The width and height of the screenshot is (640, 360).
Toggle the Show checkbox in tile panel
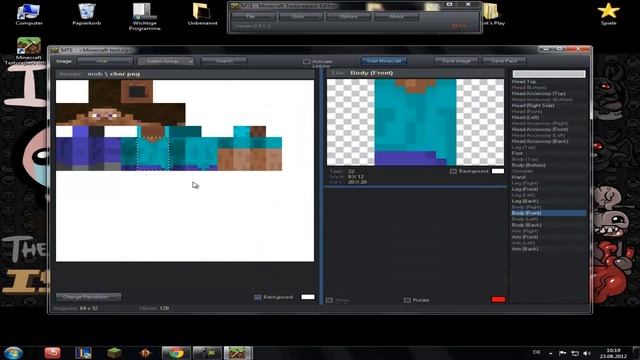(329, 300)
